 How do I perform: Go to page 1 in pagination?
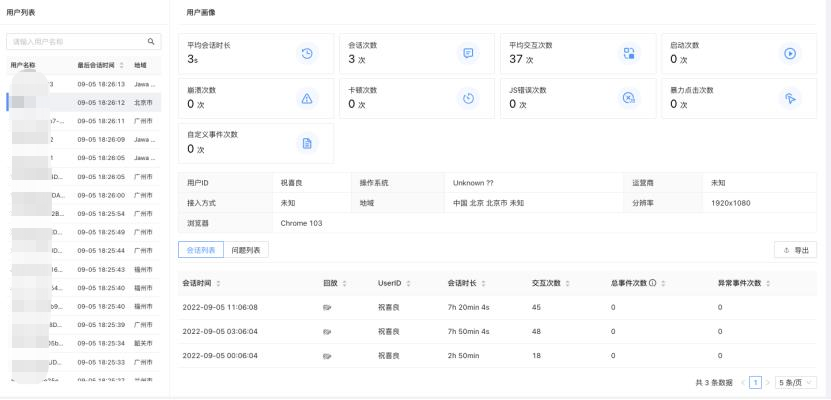755,382
